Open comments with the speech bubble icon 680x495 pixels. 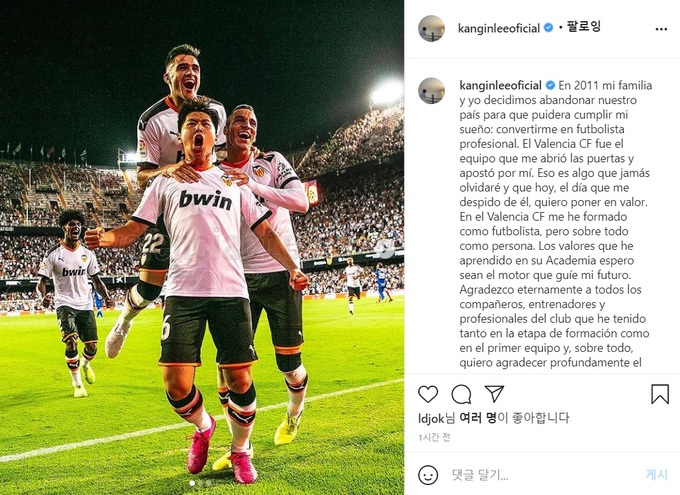[461, 394]
